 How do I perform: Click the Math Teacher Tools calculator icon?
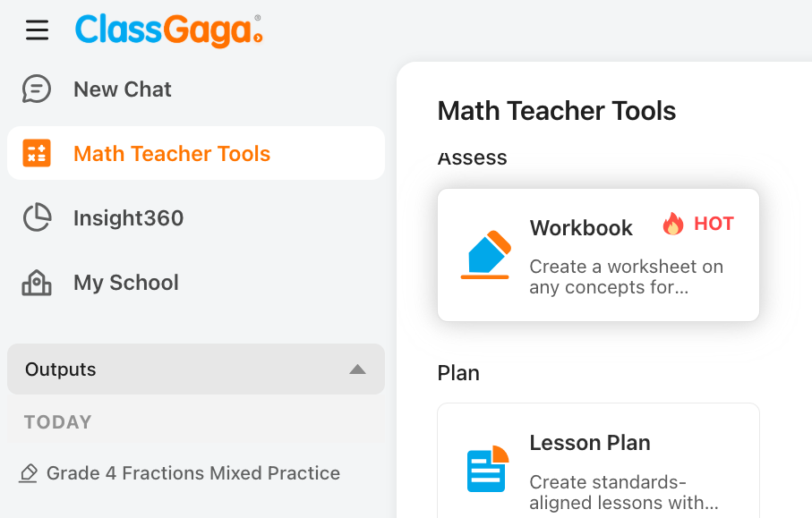[37, 154]
